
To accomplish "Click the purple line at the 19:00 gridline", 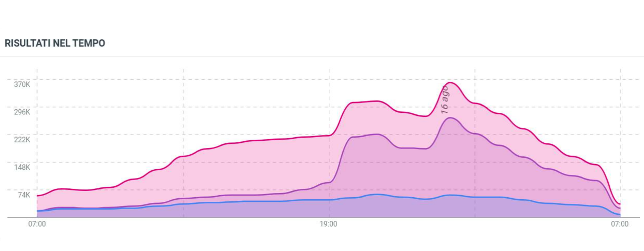I will (x=329, y=182).
